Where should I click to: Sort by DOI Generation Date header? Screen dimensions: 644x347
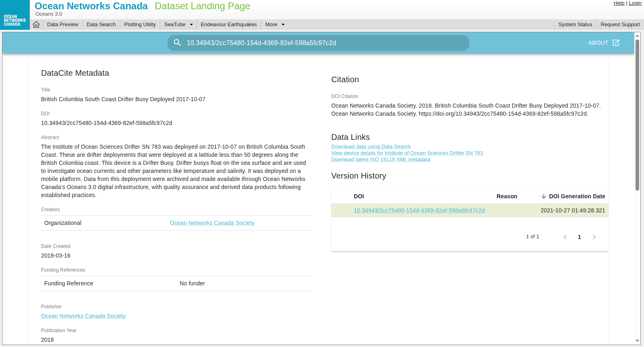pos(577,196)
